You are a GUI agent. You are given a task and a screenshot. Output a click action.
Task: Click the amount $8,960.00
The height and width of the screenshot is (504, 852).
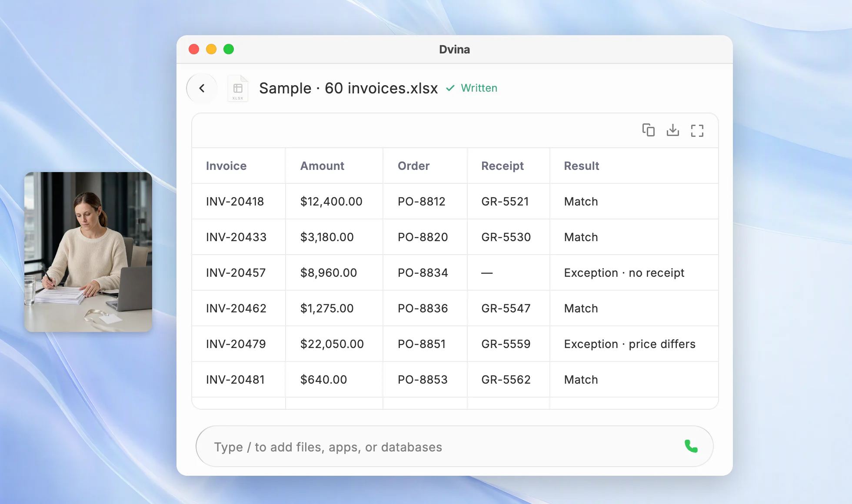click(x=329, y=272)
